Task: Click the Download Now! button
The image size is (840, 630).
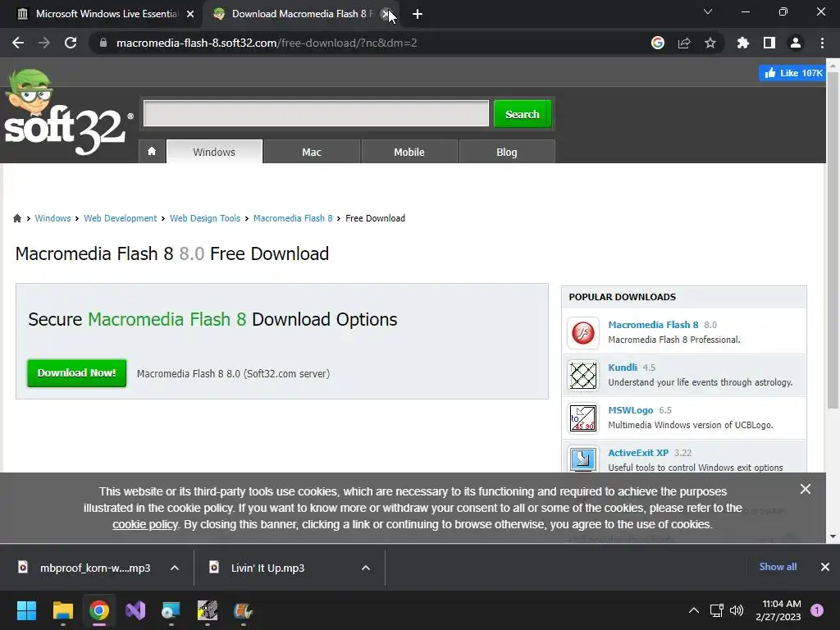Action: (x=76, y=373)
